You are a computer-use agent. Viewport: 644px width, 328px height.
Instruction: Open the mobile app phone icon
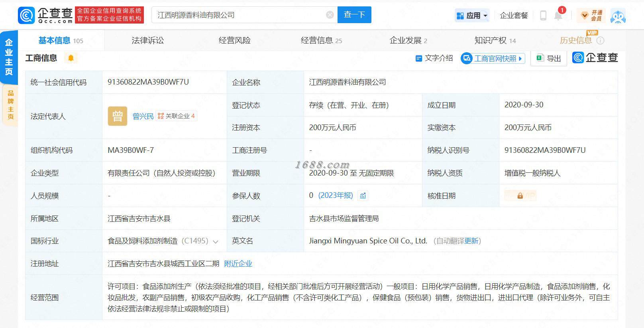[543, 15]
